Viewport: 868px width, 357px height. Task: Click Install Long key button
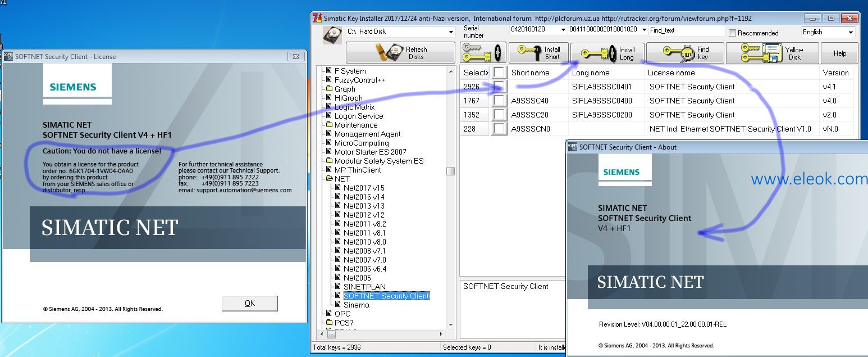[607, 53]
